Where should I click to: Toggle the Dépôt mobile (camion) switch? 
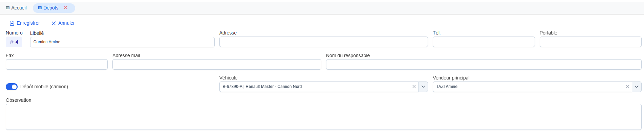click(12, 87)
